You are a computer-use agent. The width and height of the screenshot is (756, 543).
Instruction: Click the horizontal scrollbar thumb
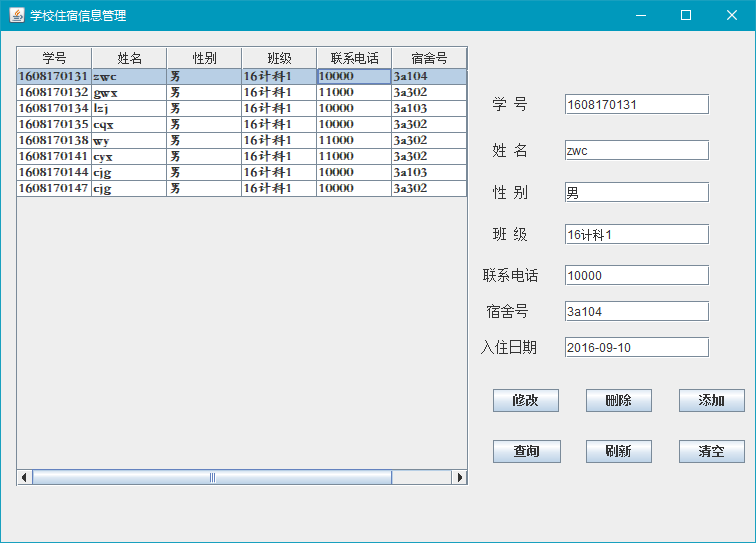(x=212, y=477)
